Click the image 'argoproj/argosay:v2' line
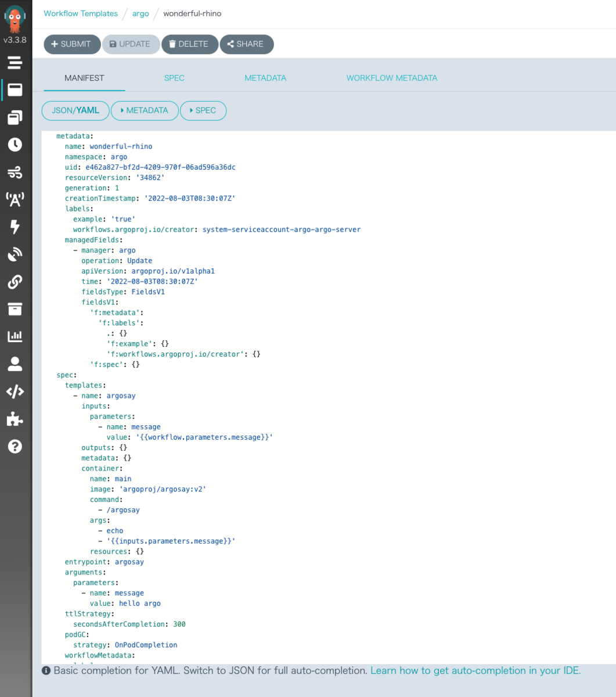This screenshot has height=697, width=616. pos(148,489)
